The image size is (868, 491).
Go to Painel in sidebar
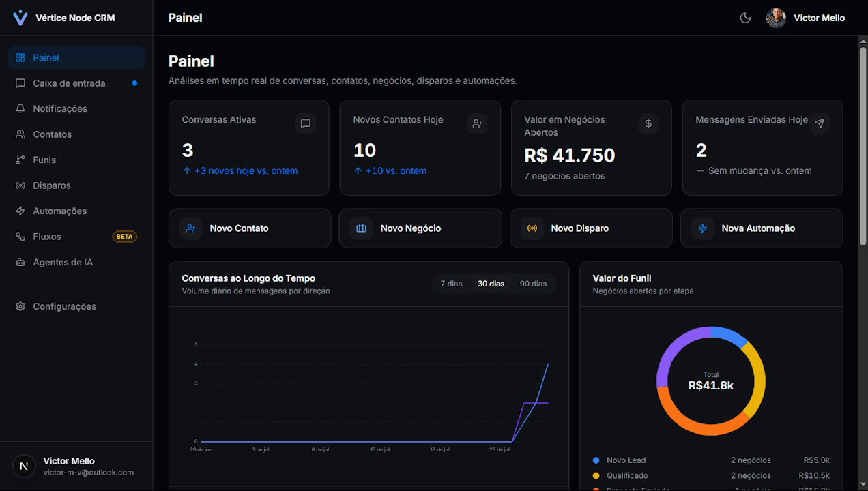tap(76, 57)
